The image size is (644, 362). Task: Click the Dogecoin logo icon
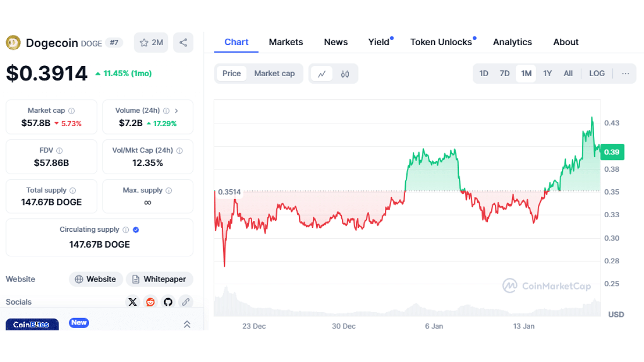pyautogui.click(x=13, y=42)
